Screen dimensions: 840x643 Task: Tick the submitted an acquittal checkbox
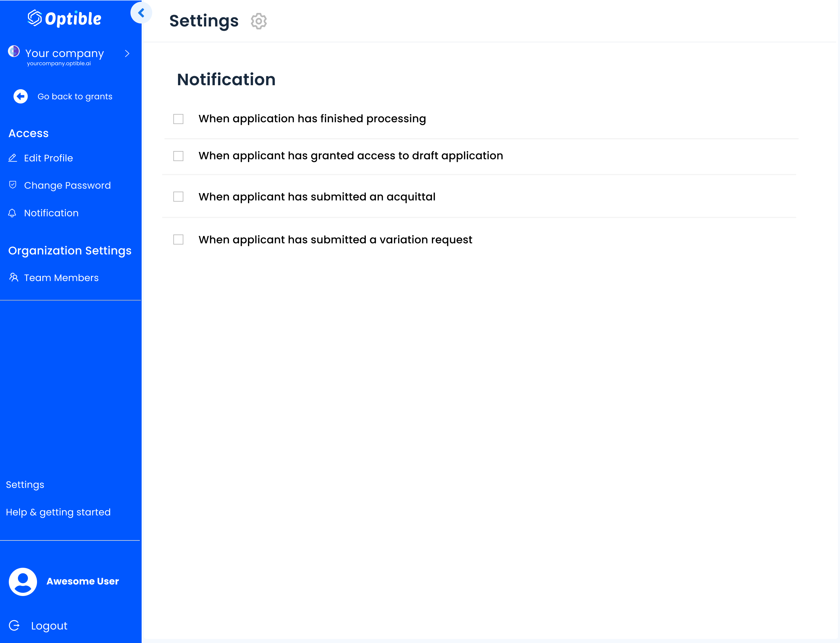pos(178,197)
